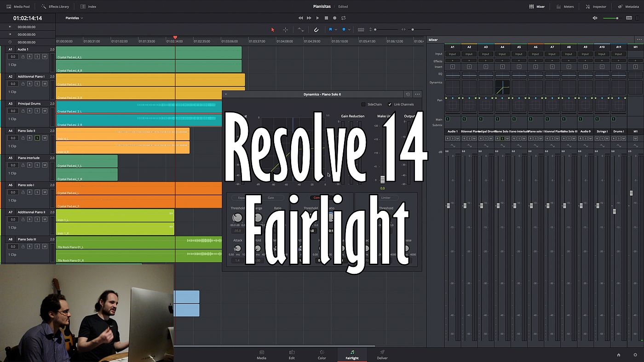Switch to the Color page tab
Viewport: 644px width, 362px height.
click(322, 355)
